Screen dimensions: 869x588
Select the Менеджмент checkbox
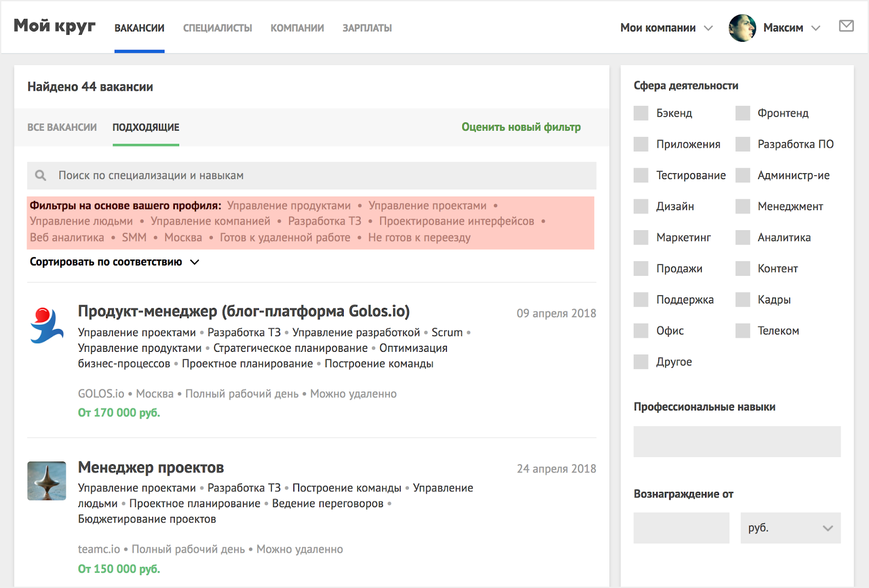point(742,206)
